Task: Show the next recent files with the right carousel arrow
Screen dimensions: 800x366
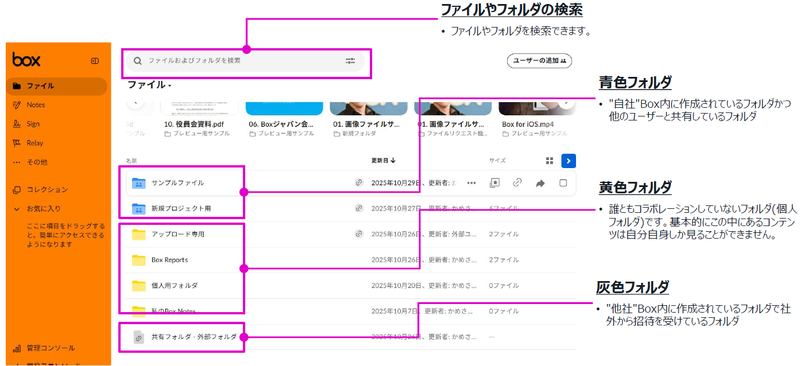Action: pos(566,102)
